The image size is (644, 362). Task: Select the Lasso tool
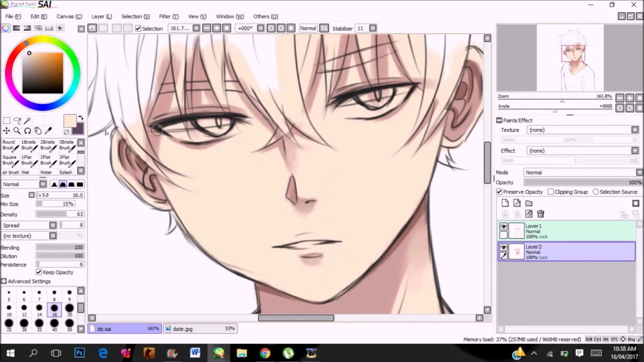tap(17, 121)
